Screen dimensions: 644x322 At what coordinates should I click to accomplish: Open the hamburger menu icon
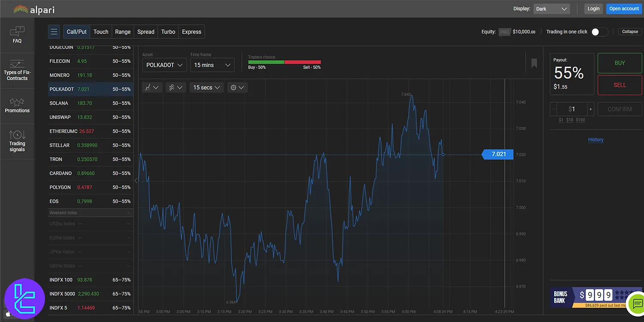(54, 32)
